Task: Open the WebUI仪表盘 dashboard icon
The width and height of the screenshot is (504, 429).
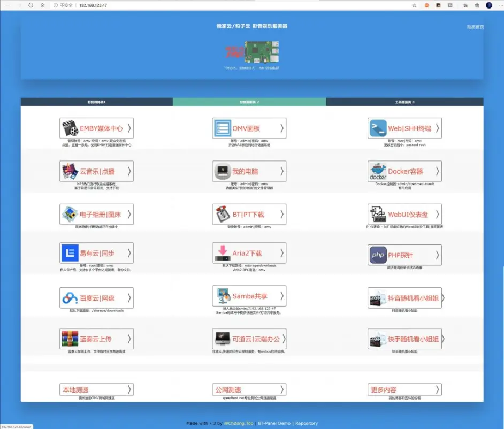Action: (378, 215)
